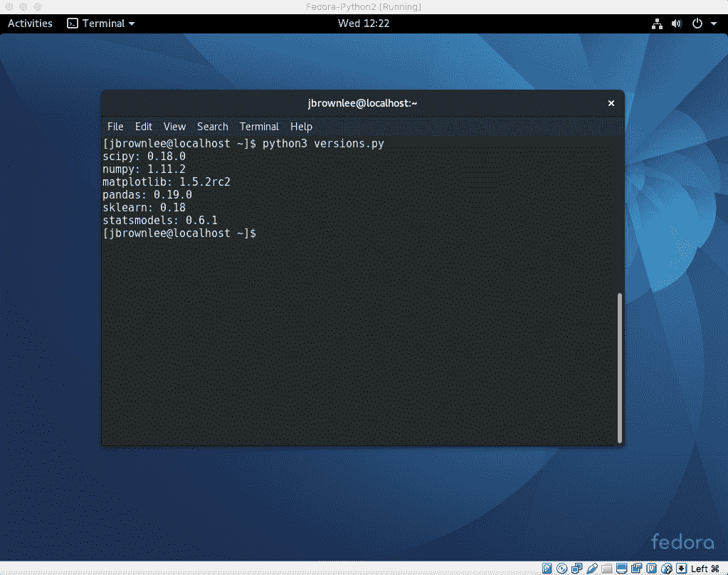Viewport: 728px width, 575px height.
Task: Click the last empty shell prompt line
Action: [179, 233]
